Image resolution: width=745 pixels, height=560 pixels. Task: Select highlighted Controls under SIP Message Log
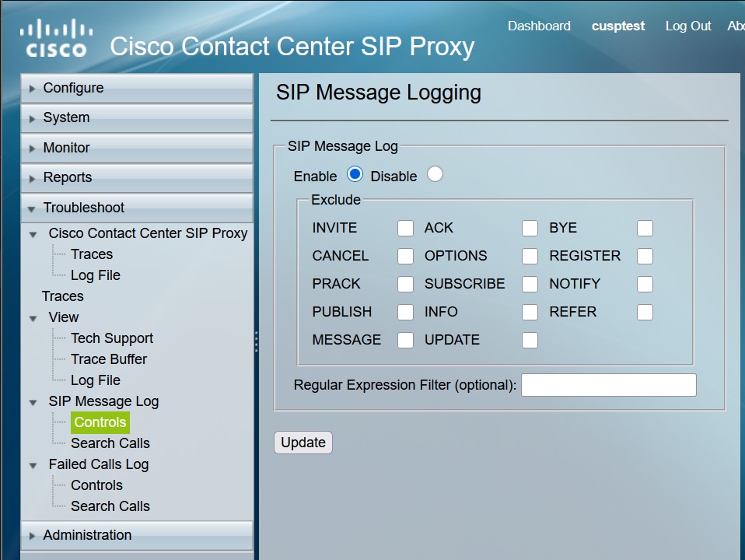(100, 422)
